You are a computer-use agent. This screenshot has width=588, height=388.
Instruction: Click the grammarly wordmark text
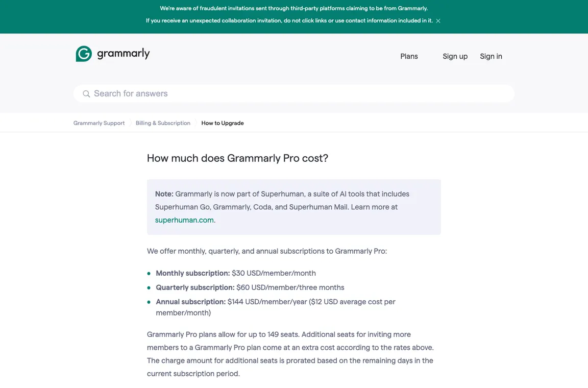[124, 54]
